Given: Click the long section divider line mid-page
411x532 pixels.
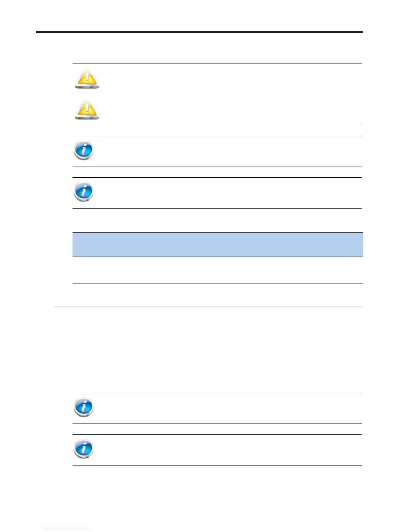Looking at the screenshot, I should click(208, 307).
